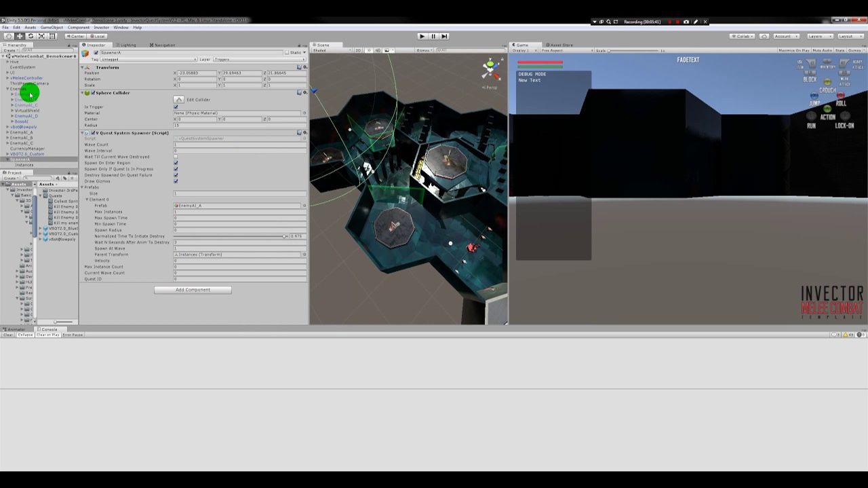This screenshot has width=868, height=488.
Task: Select the Hand tool in toolbar
Action: click(9, 36)
